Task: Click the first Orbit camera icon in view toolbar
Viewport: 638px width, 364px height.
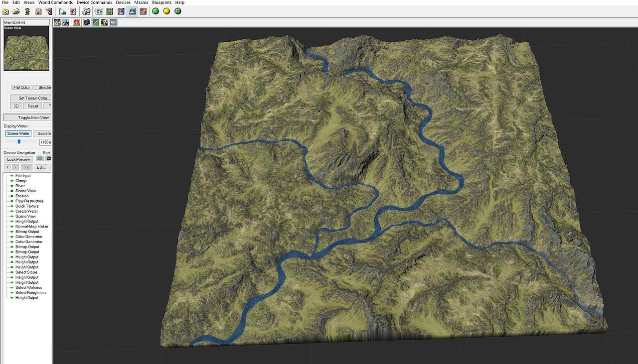Action: tap(57, 22)
